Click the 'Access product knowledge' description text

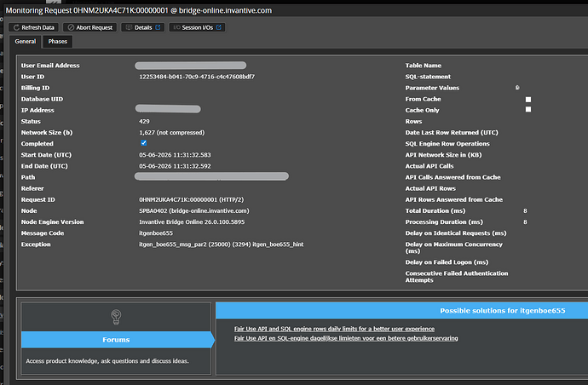point(107,360)
